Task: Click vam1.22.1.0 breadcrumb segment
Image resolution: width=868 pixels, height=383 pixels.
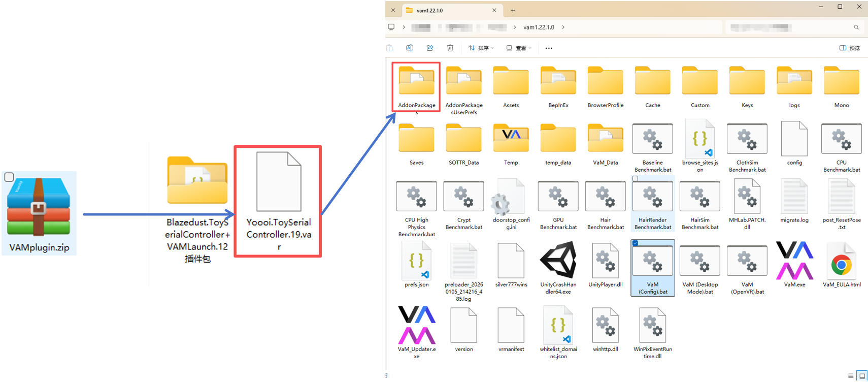Action: point(539,27)
